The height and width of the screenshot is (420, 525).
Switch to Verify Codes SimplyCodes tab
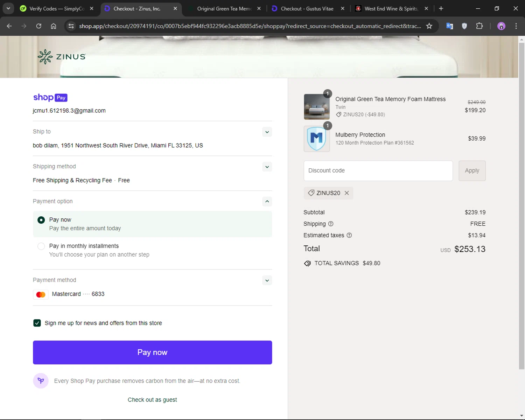coord(56,8)
